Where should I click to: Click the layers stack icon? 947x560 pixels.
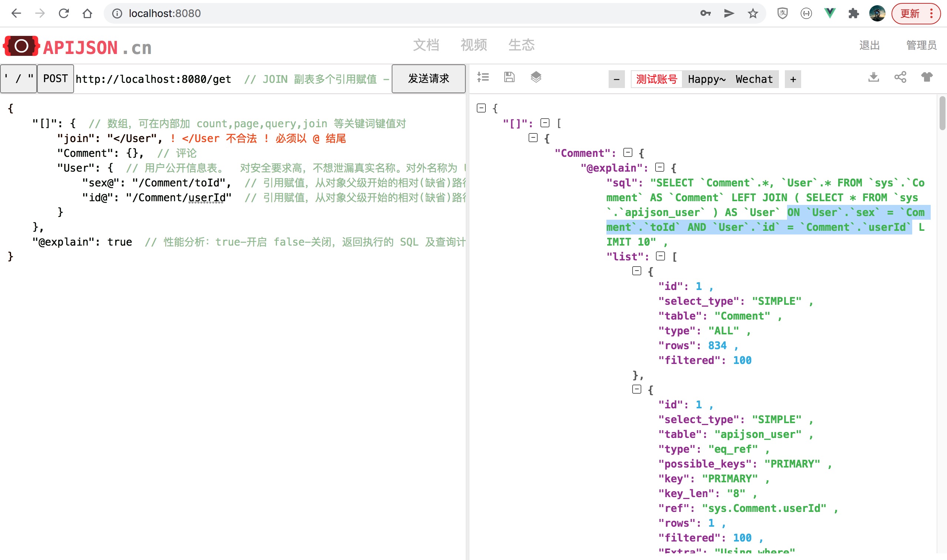click(536, 77)
